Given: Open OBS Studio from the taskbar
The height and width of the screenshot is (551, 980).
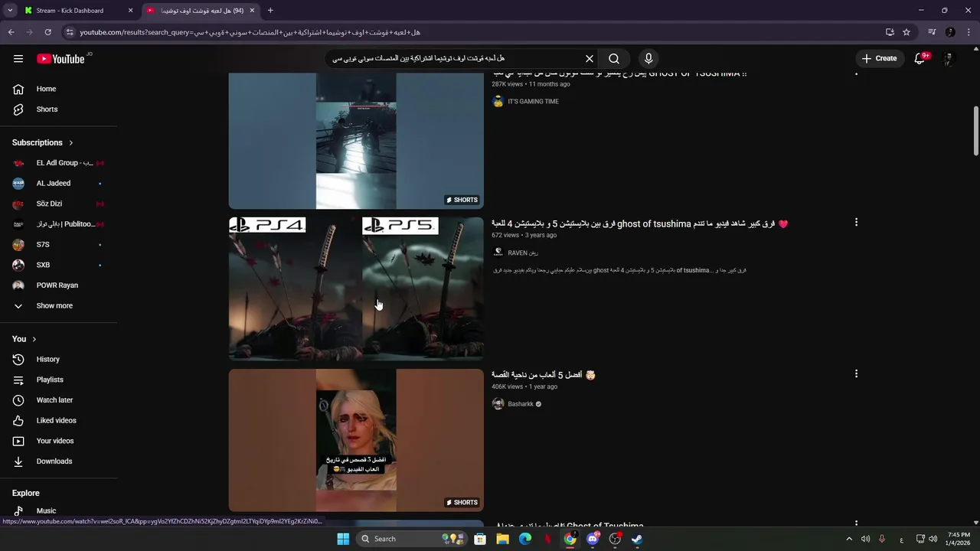Looking at the screenshot, I should tap(615, 539).
